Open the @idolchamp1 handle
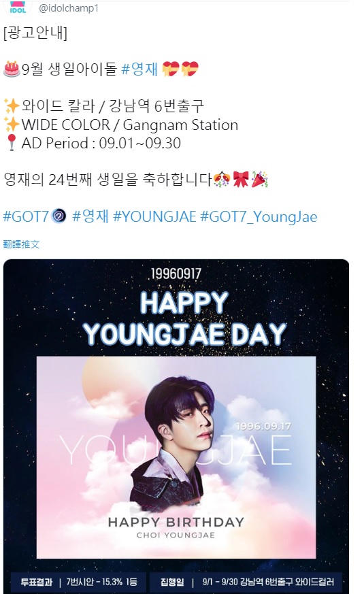 click(69, 8)
